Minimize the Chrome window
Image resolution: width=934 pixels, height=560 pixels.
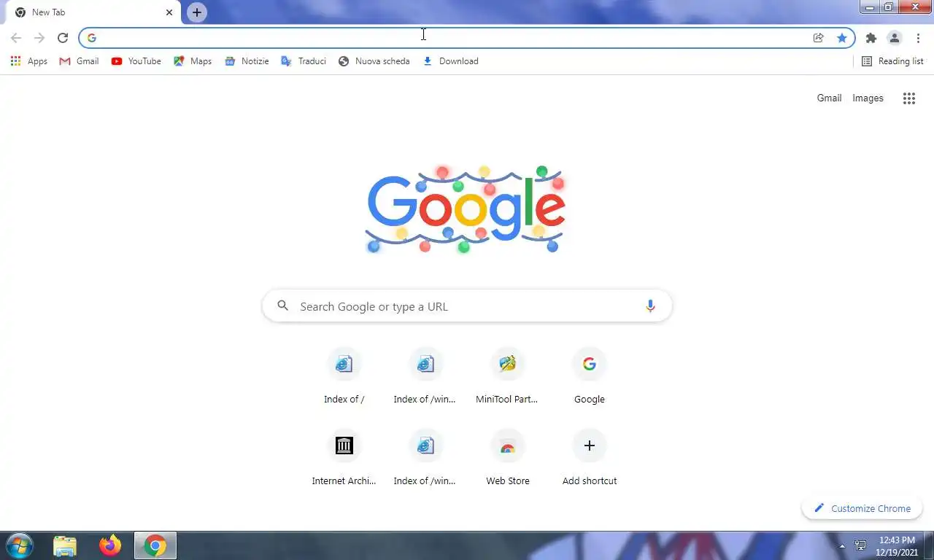[870, 7]
